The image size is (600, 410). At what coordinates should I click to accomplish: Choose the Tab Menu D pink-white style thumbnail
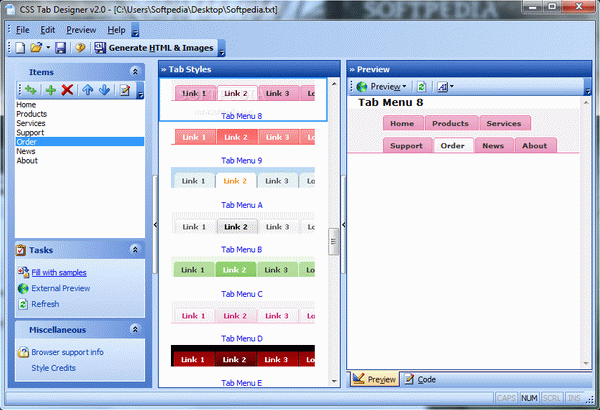[243, 312]
